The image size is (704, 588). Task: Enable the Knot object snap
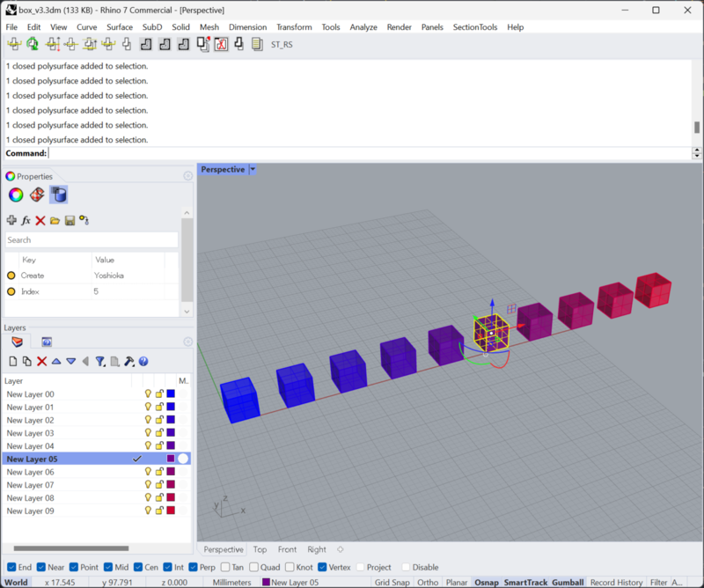[290, 567]
